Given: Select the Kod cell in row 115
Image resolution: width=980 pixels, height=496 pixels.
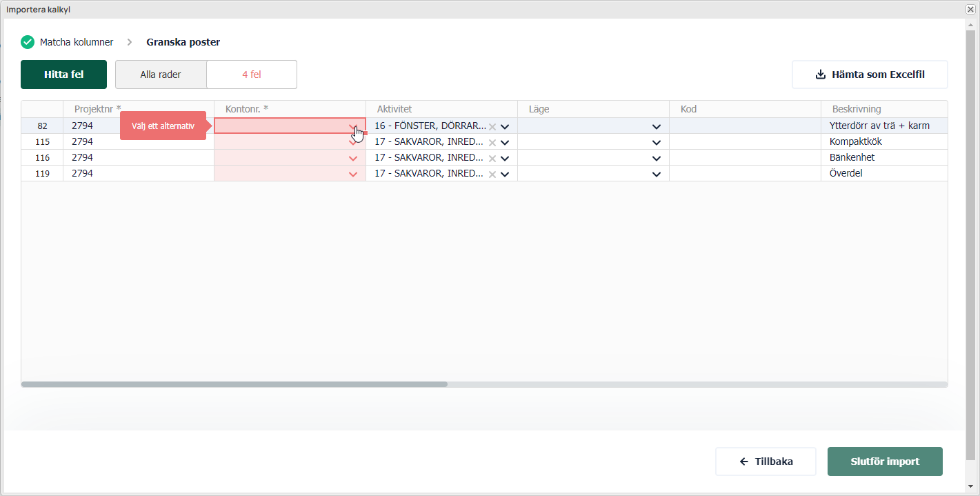Looking at the screenshot, I should pyautogui.click(x=744, y=142).
